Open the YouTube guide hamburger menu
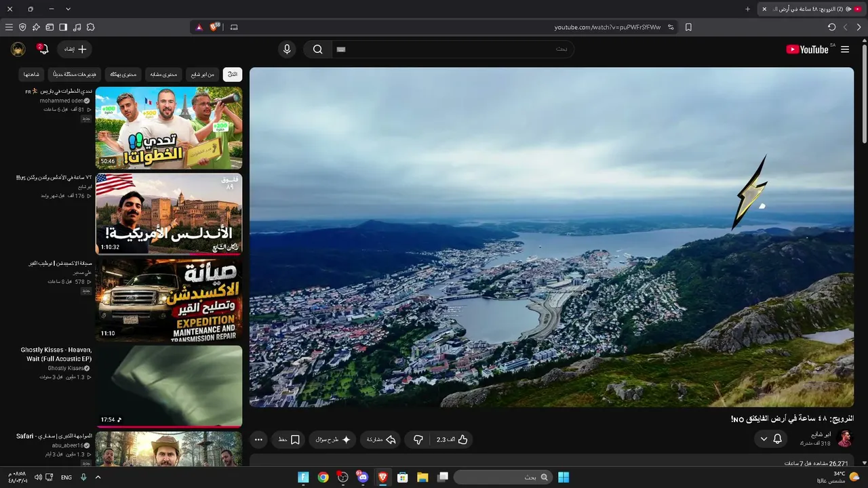Screen dimensions: 868x488 [845, 49]
